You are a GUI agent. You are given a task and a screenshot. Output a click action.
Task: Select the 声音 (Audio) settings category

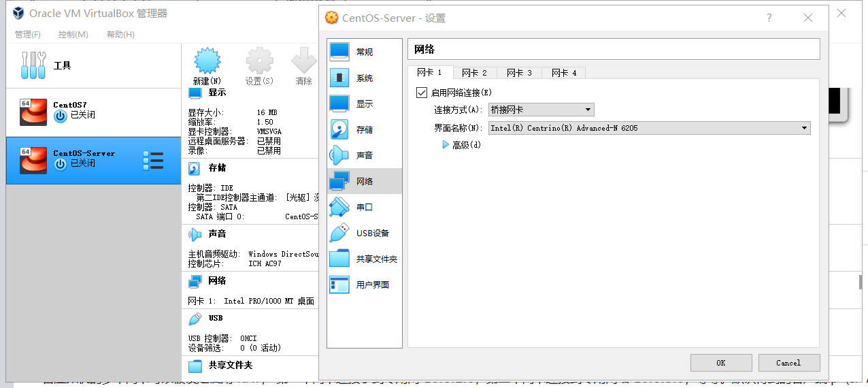[x=363, y=156]
